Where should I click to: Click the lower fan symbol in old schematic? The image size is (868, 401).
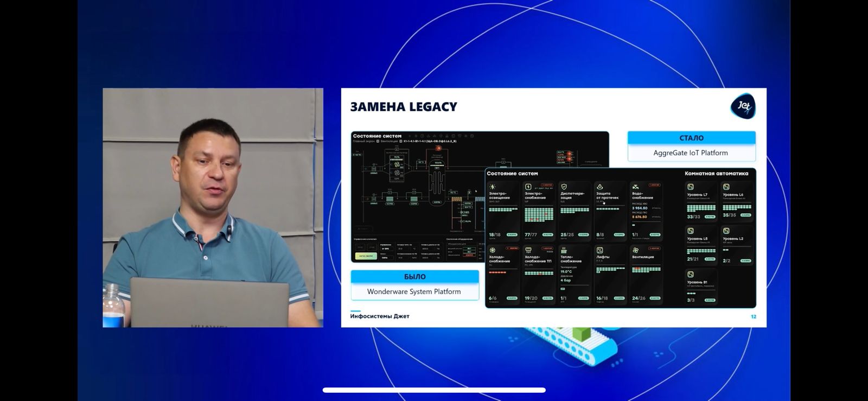pyautogui.click(x=397, y=174)
